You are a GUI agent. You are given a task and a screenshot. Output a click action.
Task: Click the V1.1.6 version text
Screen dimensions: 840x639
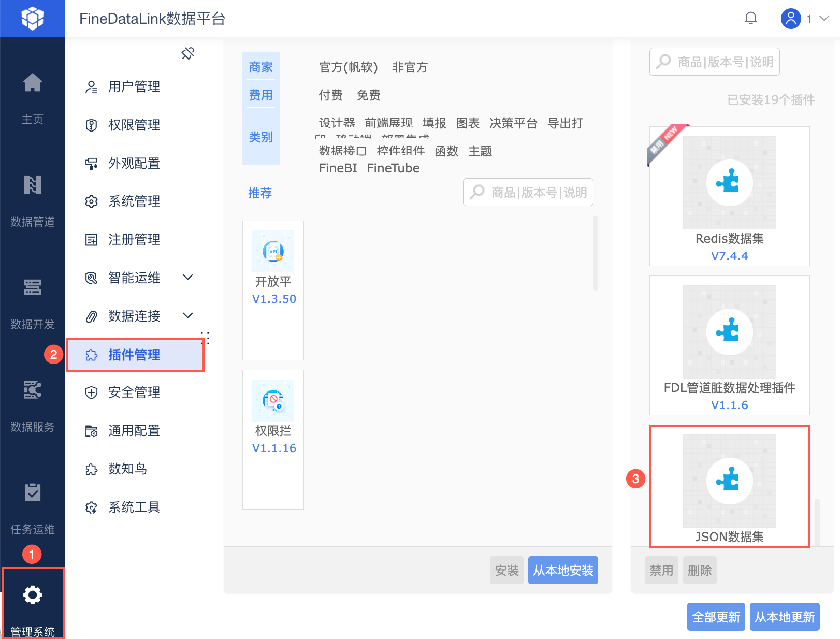click(x=729, y=405)
